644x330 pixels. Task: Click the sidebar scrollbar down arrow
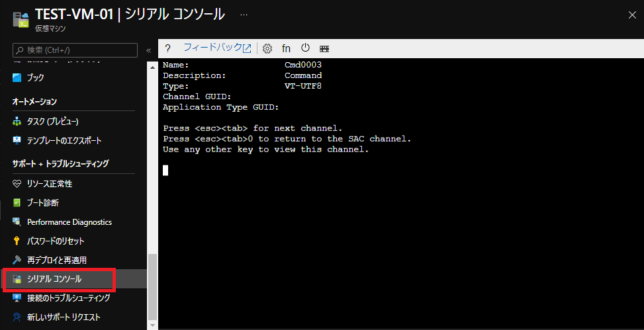pos(152,325)
